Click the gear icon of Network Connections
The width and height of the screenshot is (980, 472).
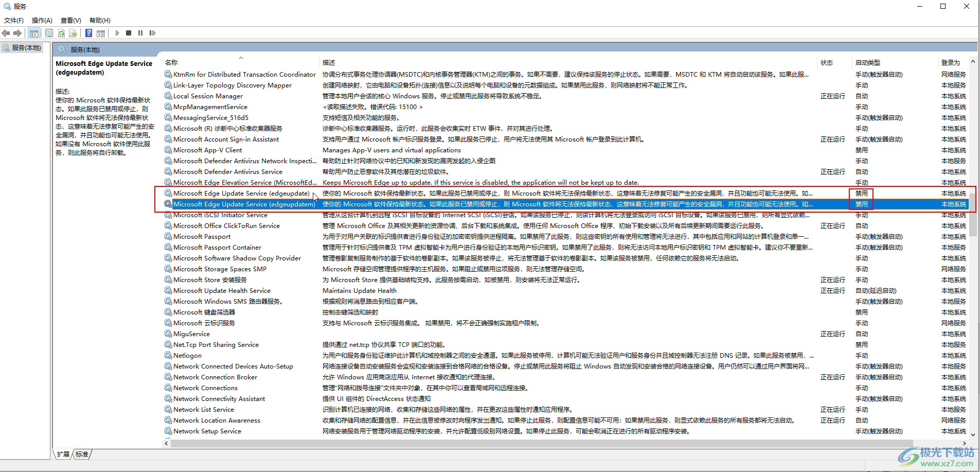point(168,388)
